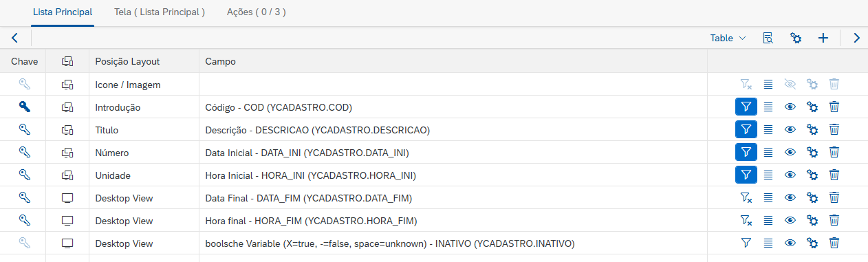Select the Campo column header
868x262 pixels.
click(x=221, y=61)
